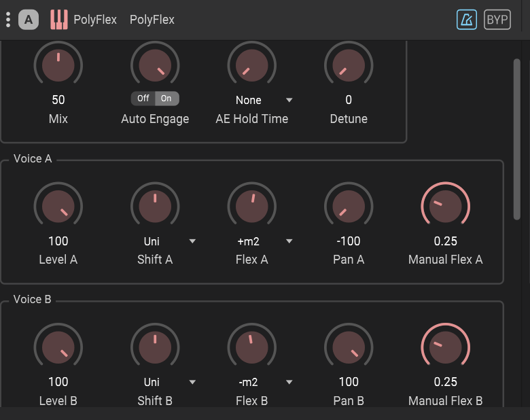530x420 pixels.
Task: Click the AE Hold Time knob
Action: click(x=252, y=65)
